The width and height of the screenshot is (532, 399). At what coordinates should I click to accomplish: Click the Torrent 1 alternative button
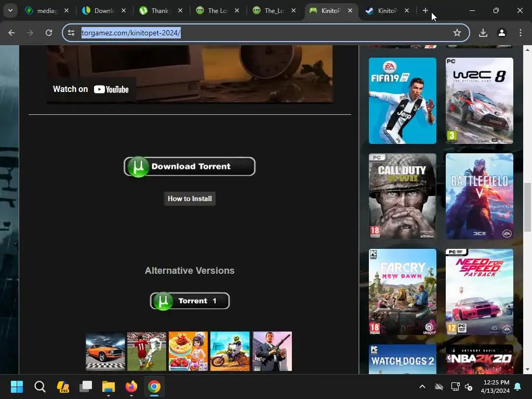pos(190,301)
